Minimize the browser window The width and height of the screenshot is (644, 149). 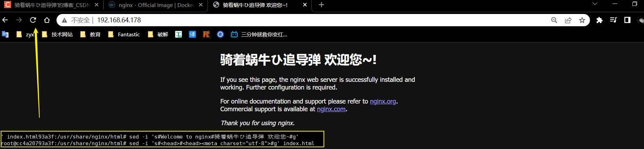tap(615, 4)
